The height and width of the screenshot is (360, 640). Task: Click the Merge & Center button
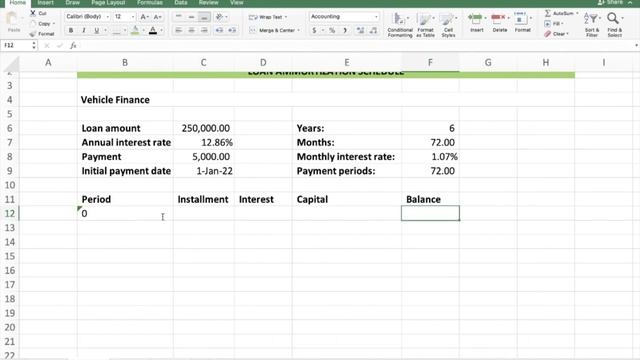(274, 31)
